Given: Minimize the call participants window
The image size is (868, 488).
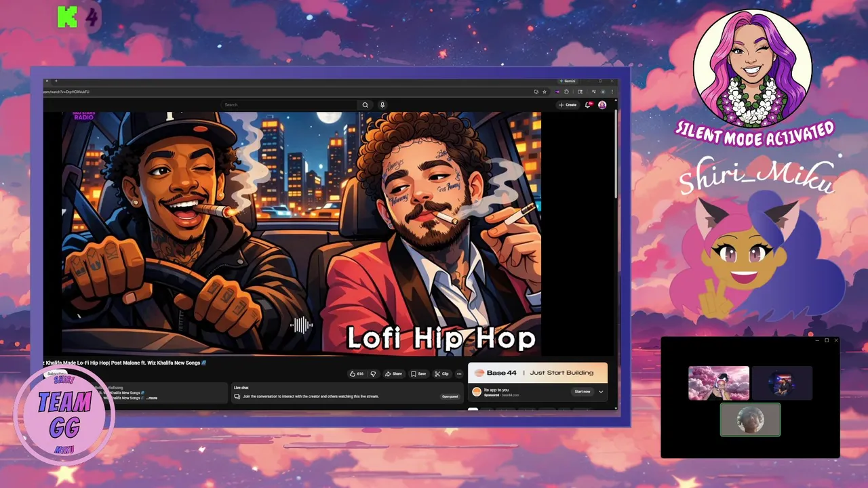Looking at the screenshot, I should click(817, 340).
